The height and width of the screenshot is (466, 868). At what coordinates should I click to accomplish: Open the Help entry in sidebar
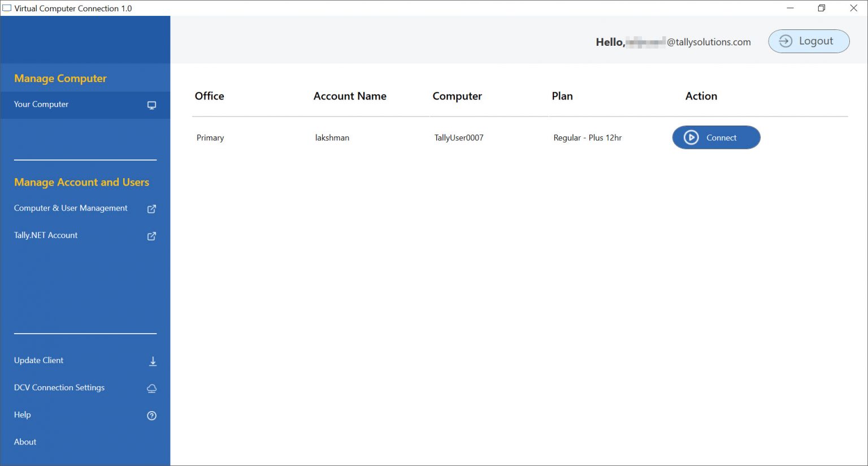22,415
